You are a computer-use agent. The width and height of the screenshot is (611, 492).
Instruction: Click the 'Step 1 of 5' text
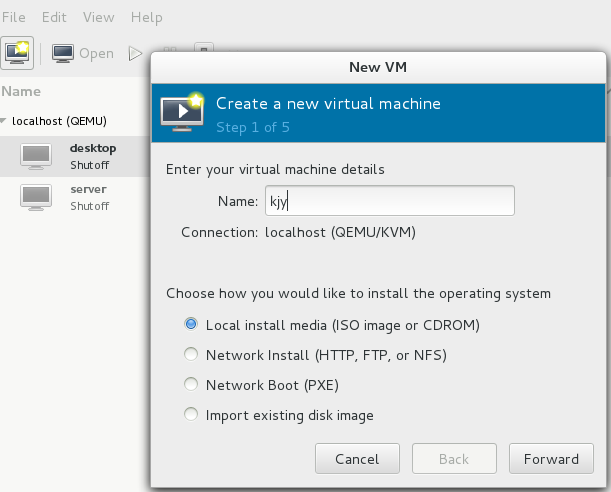(253, 127)
